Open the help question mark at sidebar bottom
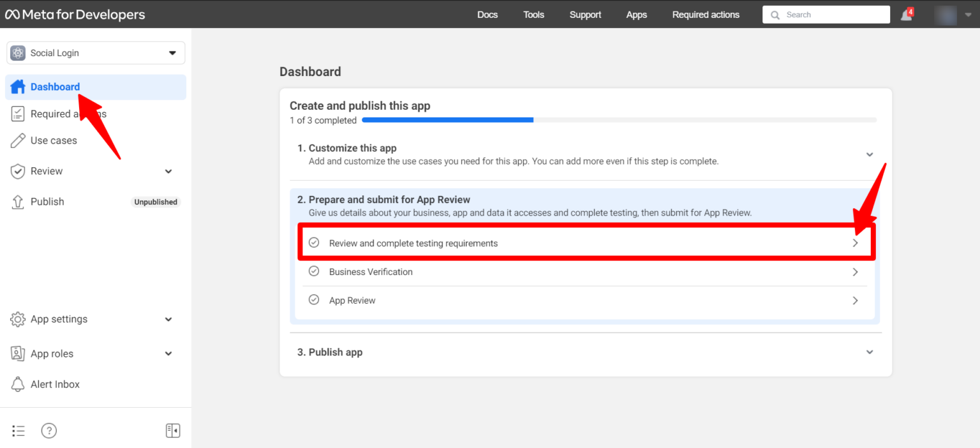The width and height of the screenshot is (980, 448). tap(48, 430)
